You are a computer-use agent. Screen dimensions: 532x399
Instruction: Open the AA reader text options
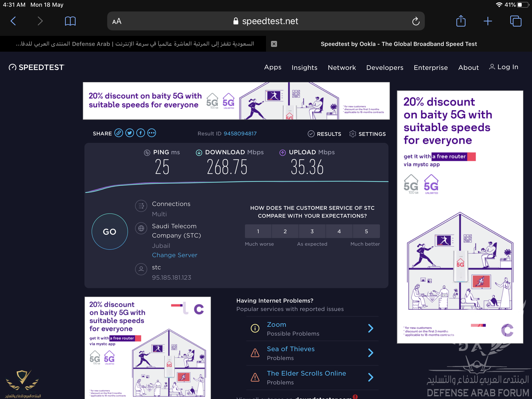[x=117, y=21]
